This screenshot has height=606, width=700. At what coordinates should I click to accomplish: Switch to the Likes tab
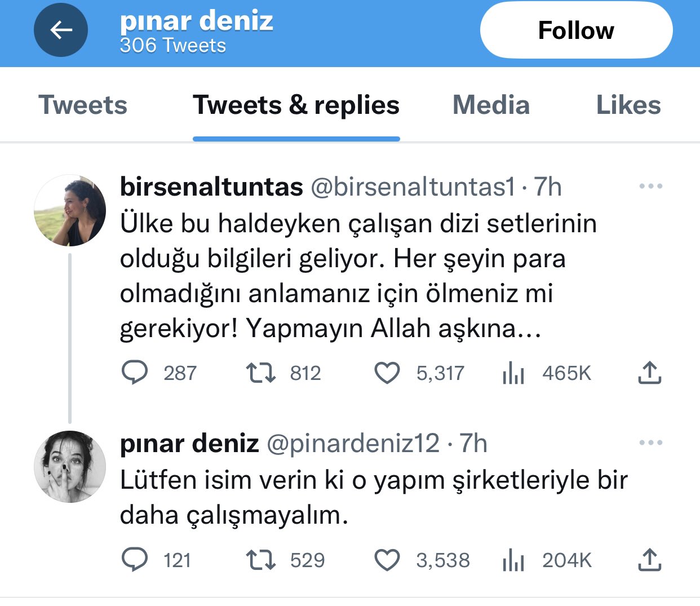628,105
